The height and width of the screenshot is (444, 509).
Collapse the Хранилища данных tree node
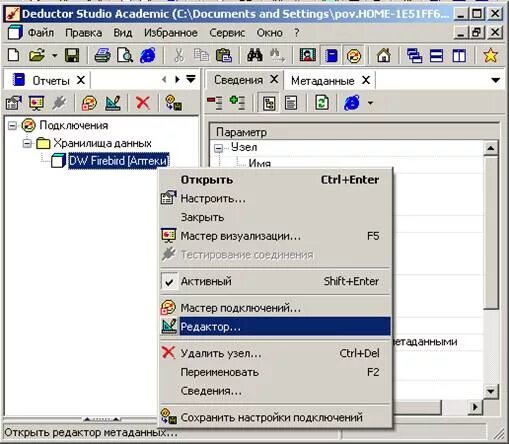[x=27, y=143]
